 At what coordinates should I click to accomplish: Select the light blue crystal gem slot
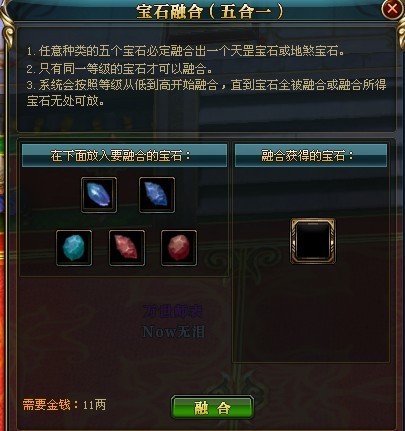pos(99,195)
